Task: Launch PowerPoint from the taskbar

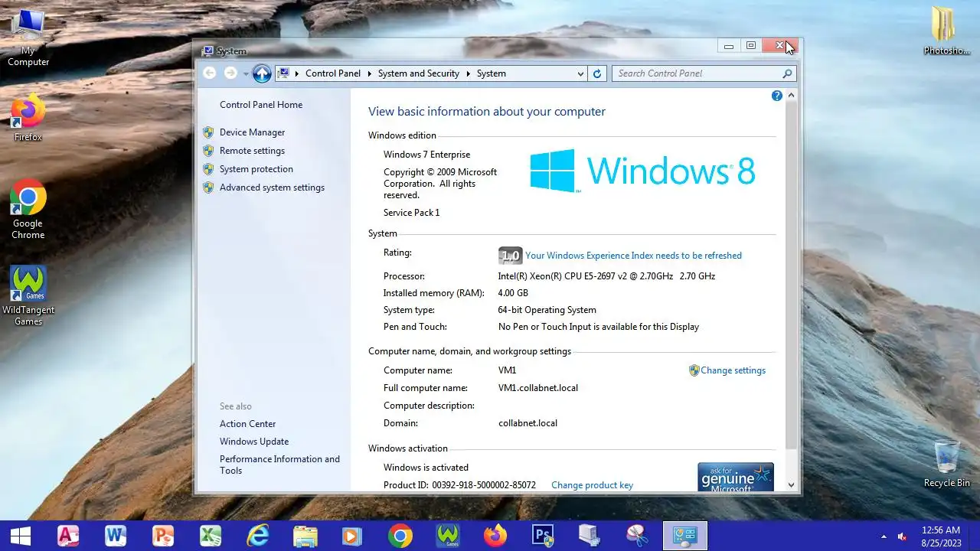Action: (x=163, y=536)
